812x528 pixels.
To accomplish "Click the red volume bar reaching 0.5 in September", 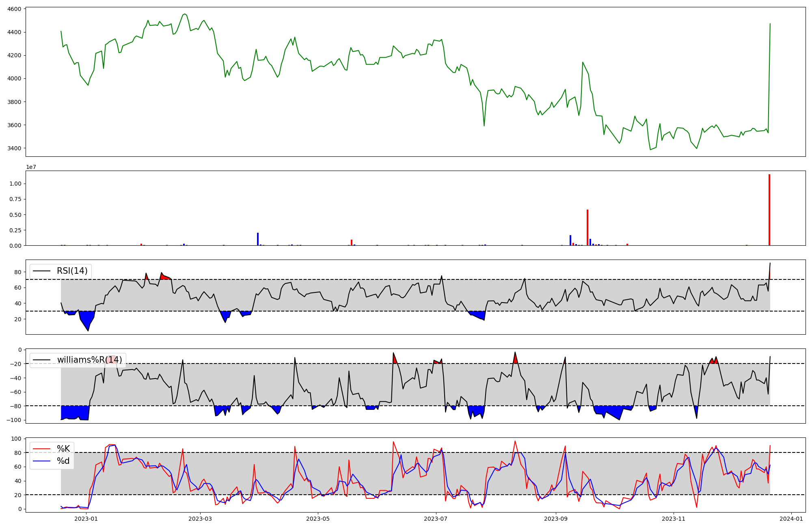I will click(587, 227).
